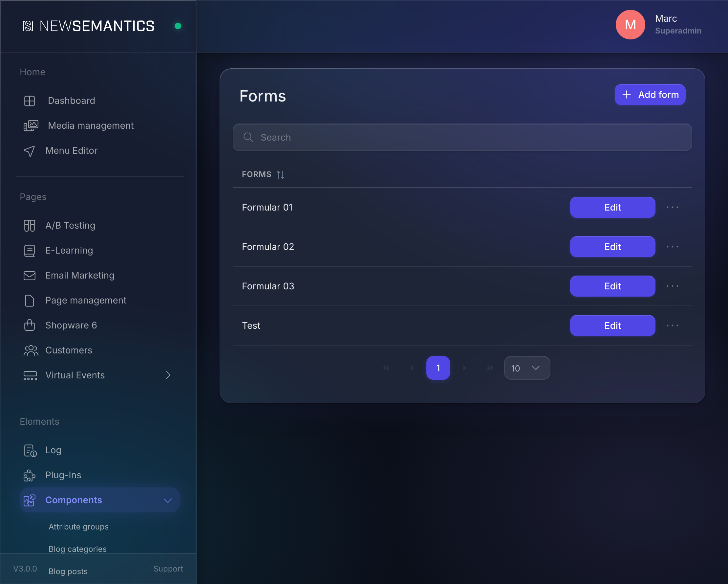Click the Shopware 6 bag icon
This screenshot has height=584, width=728.
(x=30, y=325)
